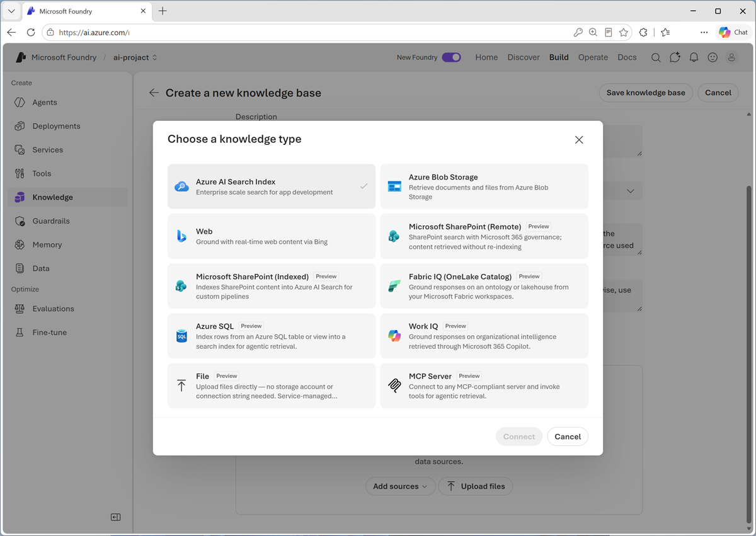
Task: Open a new browser tab
Action: pos(163,11)
